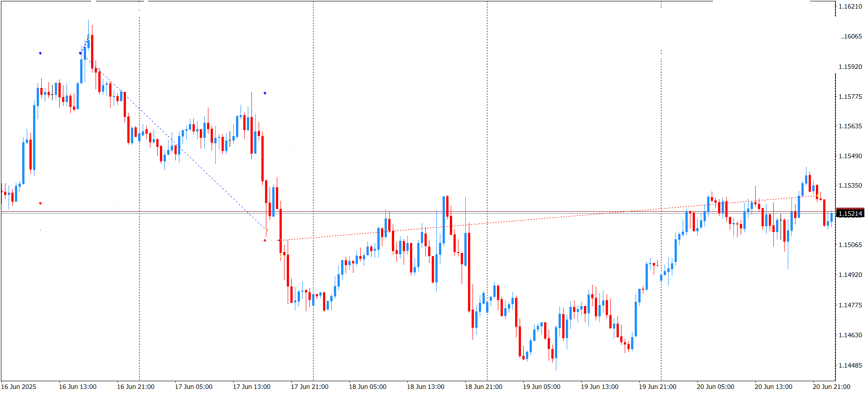Click the 1.15775 price scale label
The height and width of the screenshot is (393, 868).
(x=850, y=97)
